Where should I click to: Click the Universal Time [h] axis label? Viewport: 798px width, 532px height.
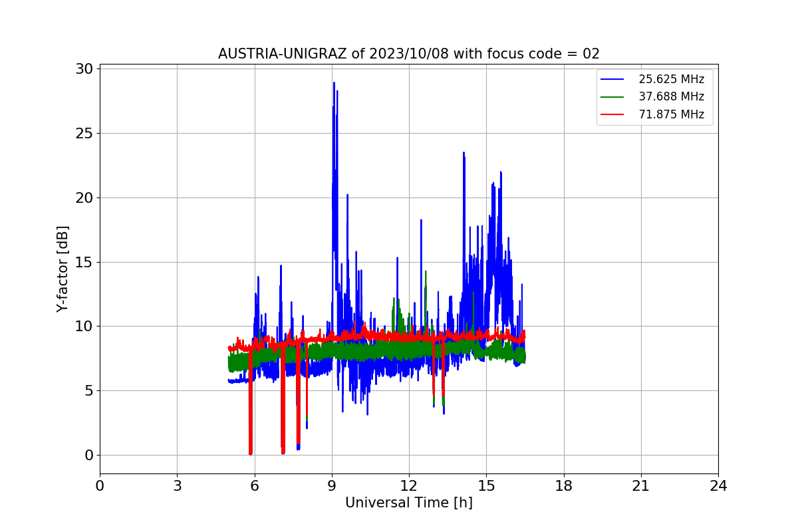409,503
